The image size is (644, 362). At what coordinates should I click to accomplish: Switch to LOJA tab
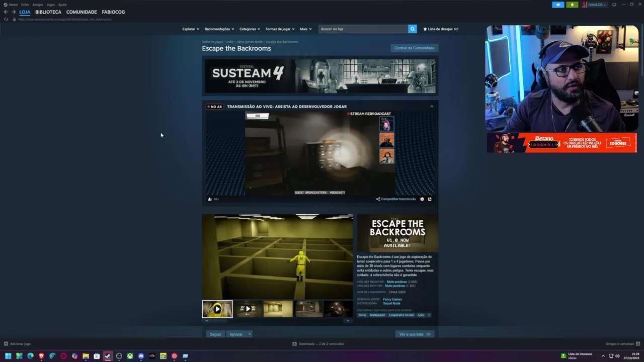(25, 12)
